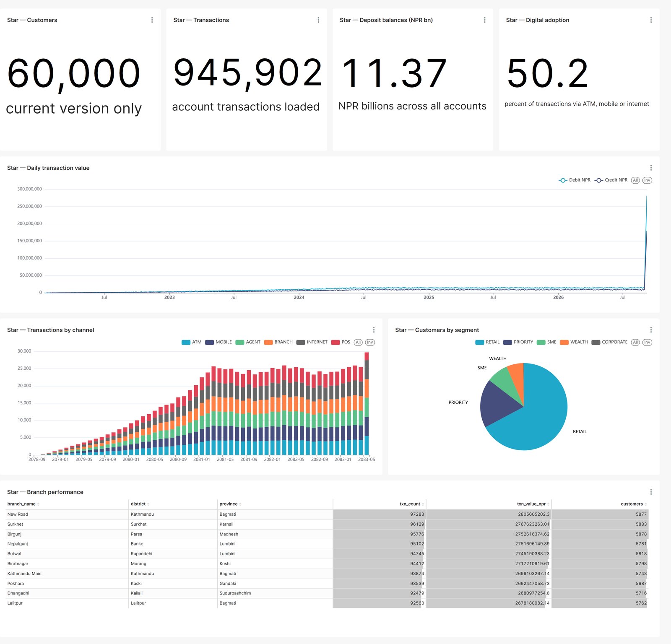This screenshot has height=644, width=671.
Task: Toggle BRANCH series in channel legend
Action: pyautogui.click(x=278, y=342)
